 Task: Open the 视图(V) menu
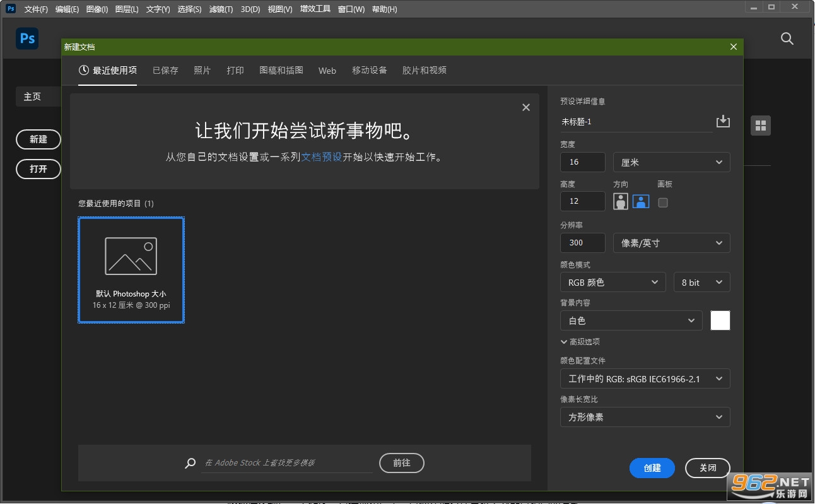(x=280, y=9)
